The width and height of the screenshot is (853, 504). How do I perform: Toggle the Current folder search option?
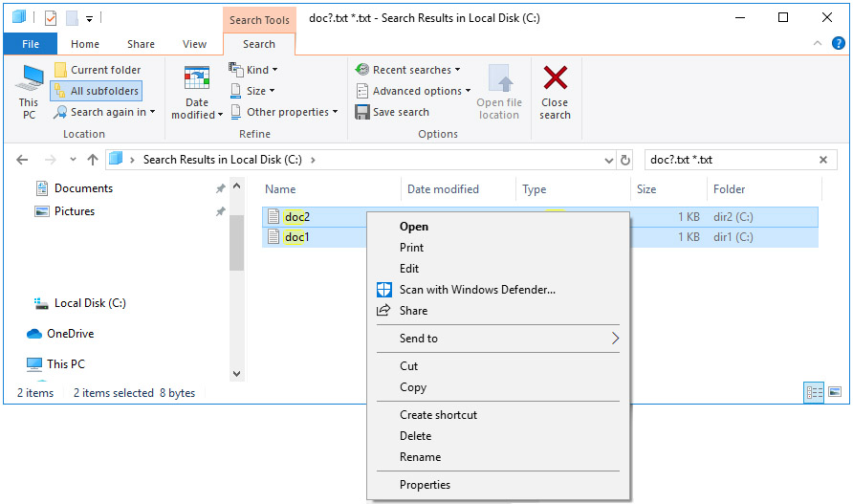(98, 70)
